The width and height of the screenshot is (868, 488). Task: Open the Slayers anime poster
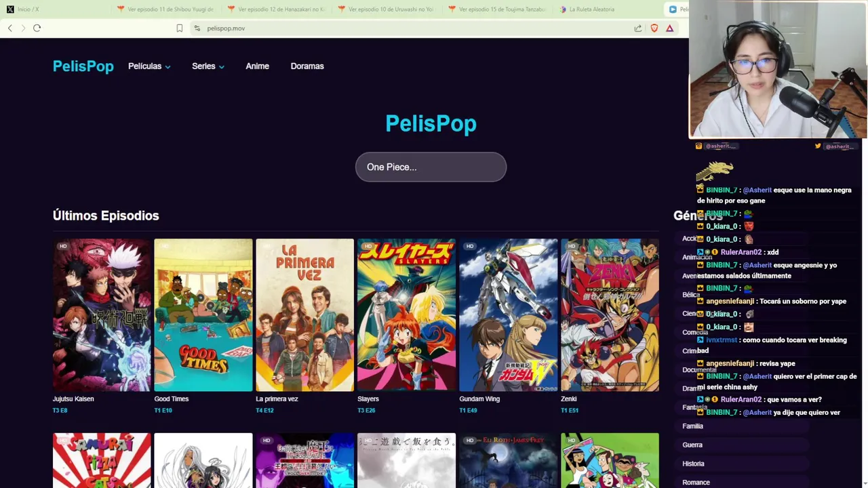tap(406, 314)
